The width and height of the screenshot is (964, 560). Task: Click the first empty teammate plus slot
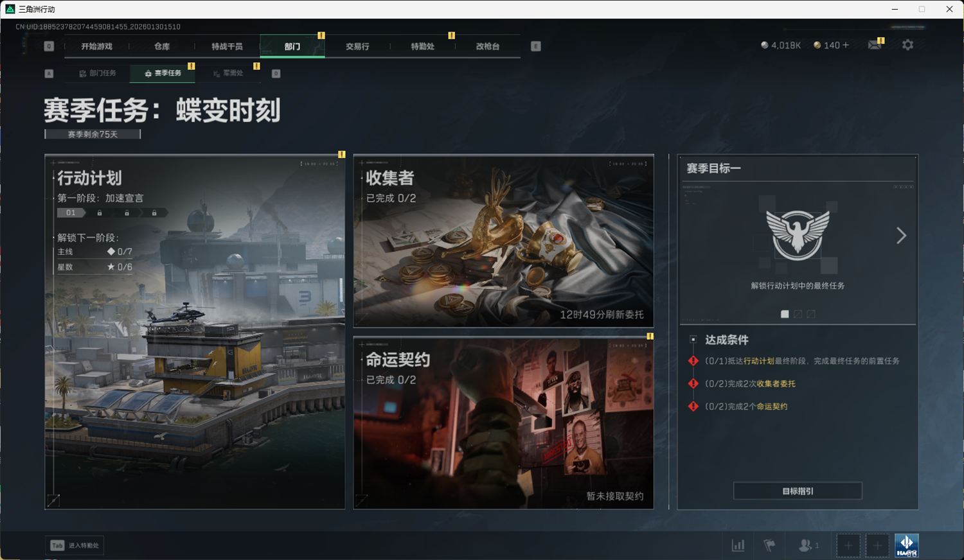click(x=848, y=545)
